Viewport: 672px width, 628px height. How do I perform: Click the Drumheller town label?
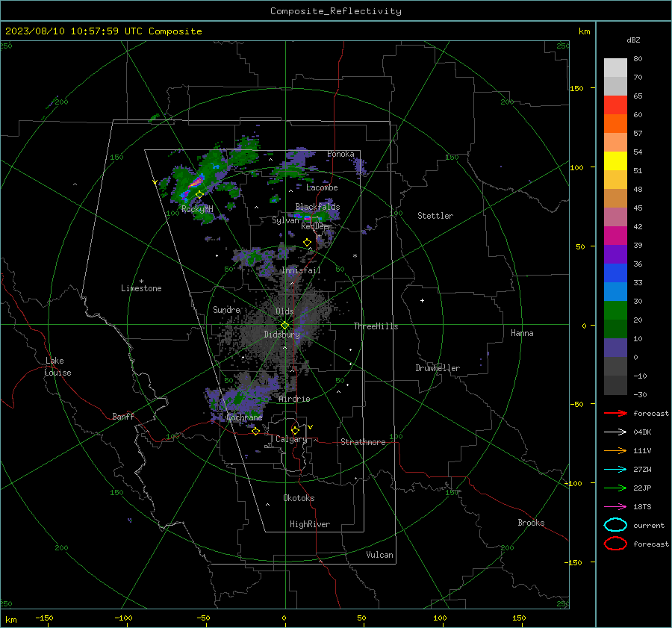(x=438, y=368)
